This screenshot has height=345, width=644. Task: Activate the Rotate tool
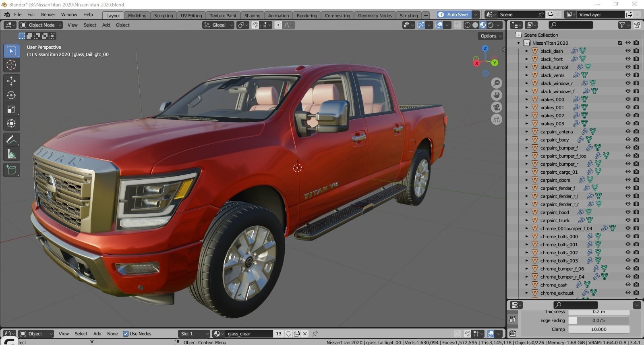click(11, 95)
